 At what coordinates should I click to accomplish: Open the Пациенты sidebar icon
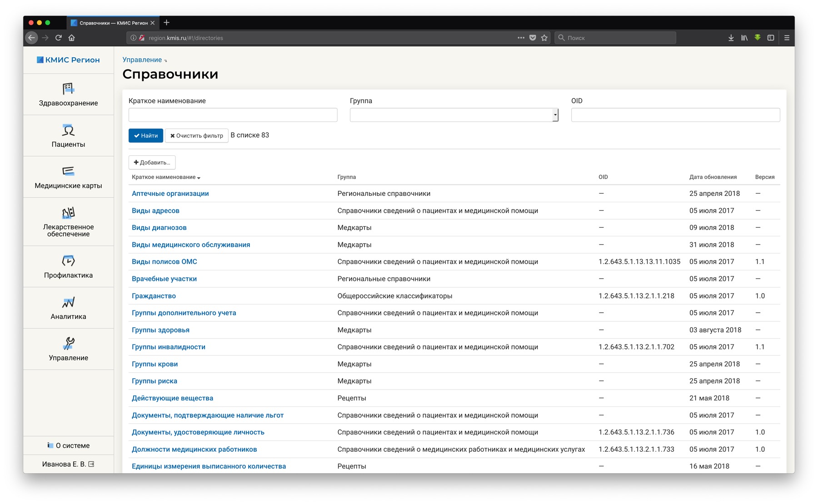click(68, 130)
